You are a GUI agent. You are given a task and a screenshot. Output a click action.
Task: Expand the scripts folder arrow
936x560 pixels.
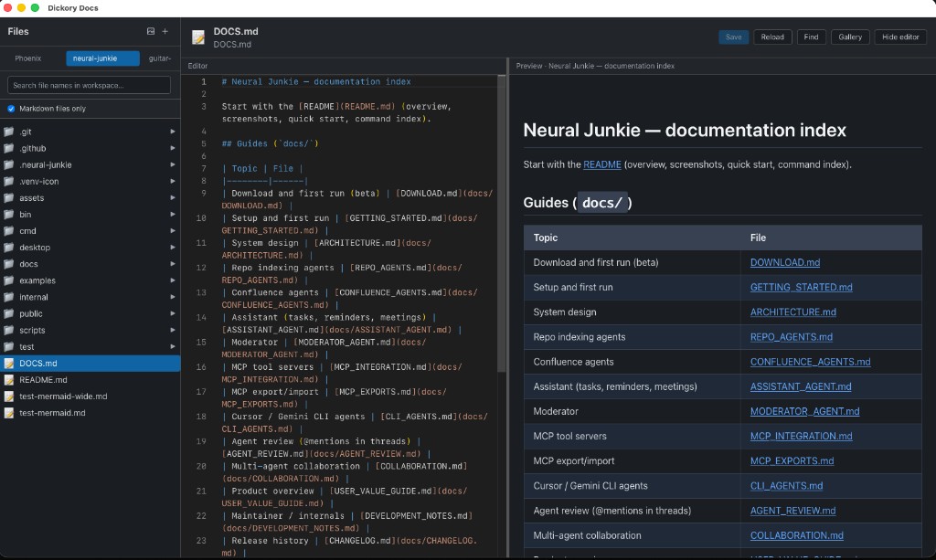(x=173, y=331)
